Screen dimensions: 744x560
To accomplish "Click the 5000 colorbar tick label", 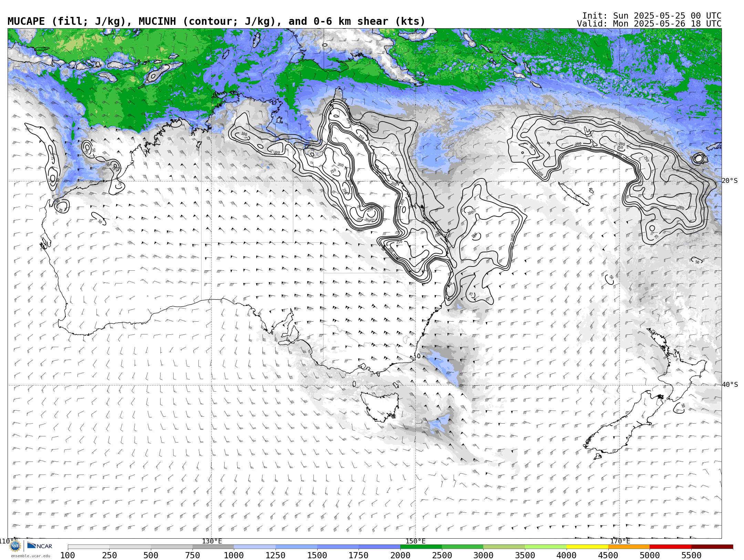I will (x=650, y=556).
